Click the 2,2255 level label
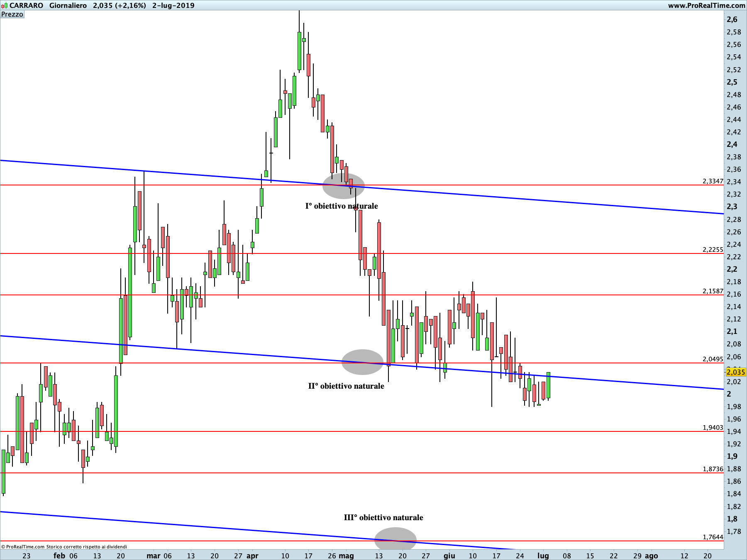The image size is (747, 560). 713,250
